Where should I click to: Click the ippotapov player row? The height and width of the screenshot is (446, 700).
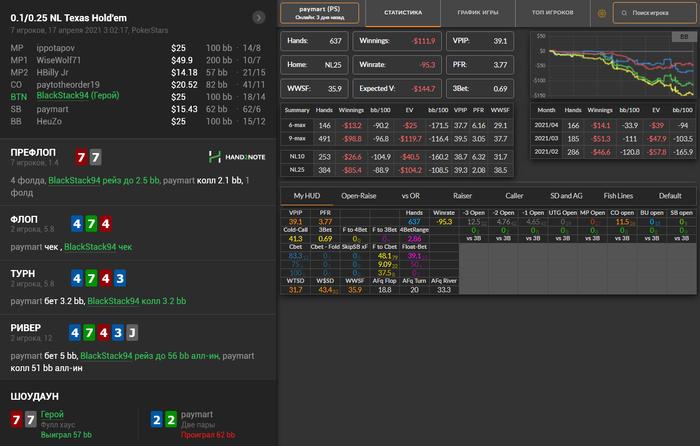pyautogui.click(x=138, y=48)
